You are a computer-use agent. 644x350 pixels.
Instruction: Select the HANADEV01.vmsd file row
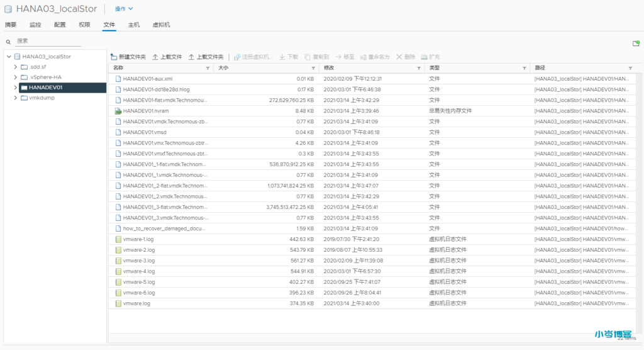[x=145, y=132]
